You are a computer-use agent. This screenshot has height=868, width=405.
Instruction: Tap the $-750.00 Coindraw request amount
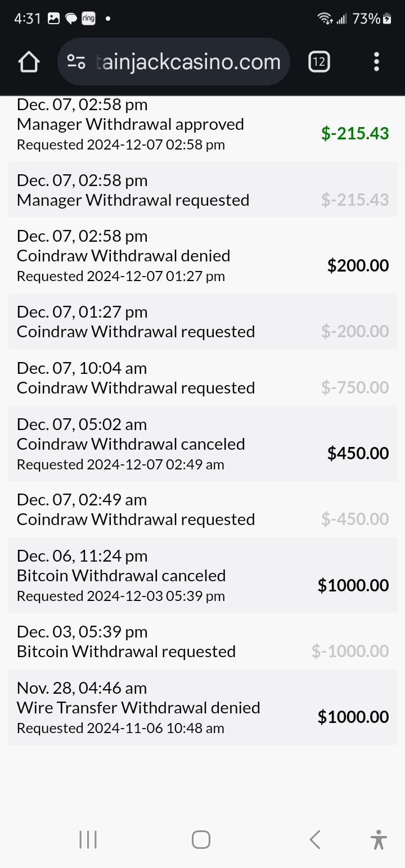pos(355,387)
